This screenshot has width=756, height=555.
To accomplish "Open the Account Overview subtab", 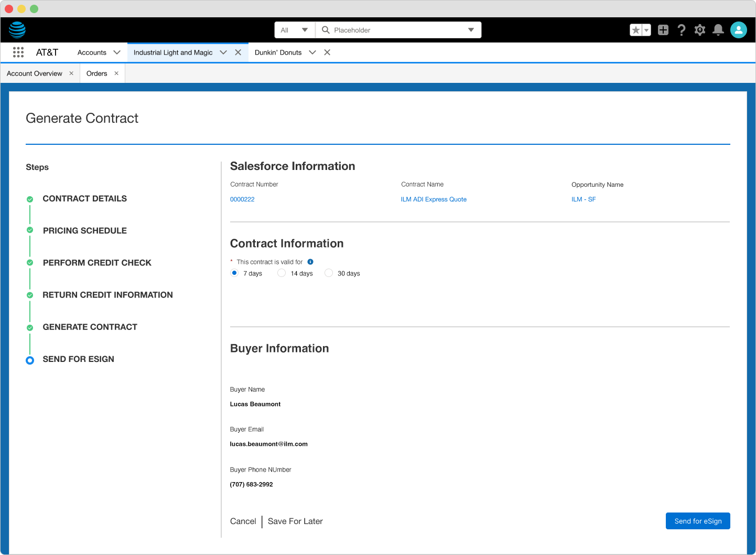I will (35, 73).
